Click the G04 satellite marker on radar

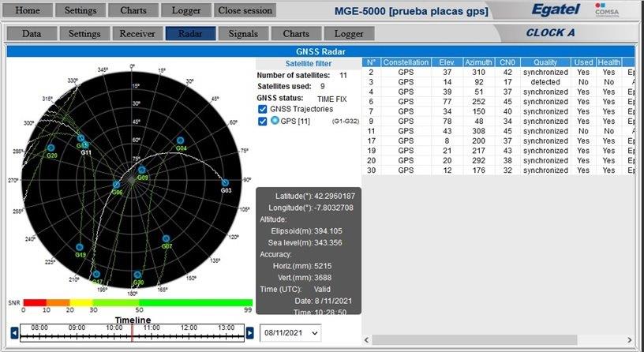(180, 141)
